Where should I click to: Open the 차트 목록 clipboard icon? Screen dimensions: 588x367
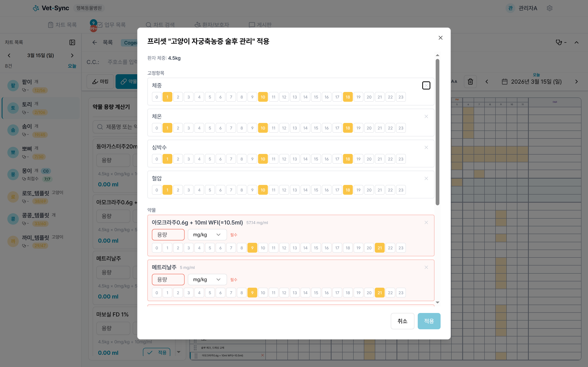51,24
